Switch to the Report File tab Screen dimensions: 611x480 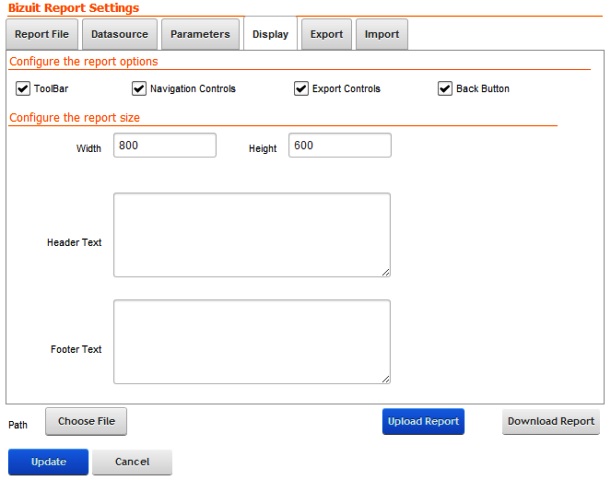coord(42,34)
